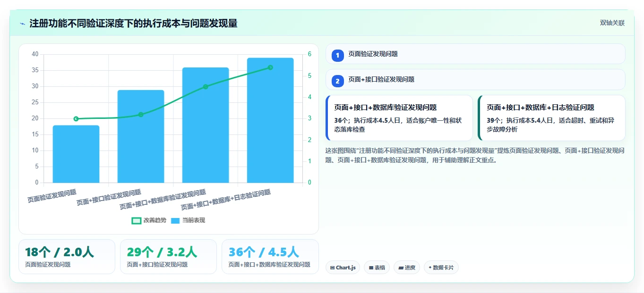Open the 页面+接口+数据库+日志验证问题 detail card
The height and width of the screenshot is (293, 644).
[551, 118]
